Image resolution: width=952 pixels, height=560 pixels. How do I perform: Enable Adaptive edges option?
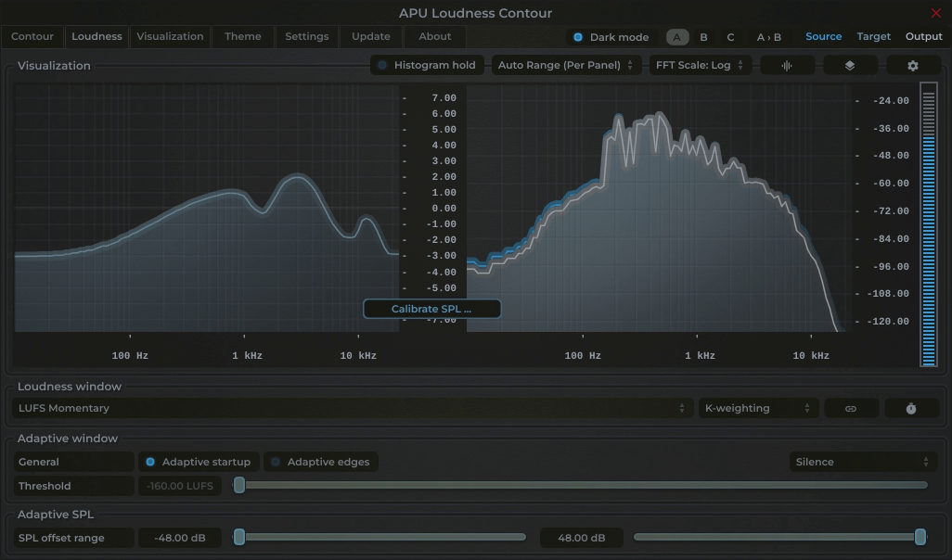(320, 462)
